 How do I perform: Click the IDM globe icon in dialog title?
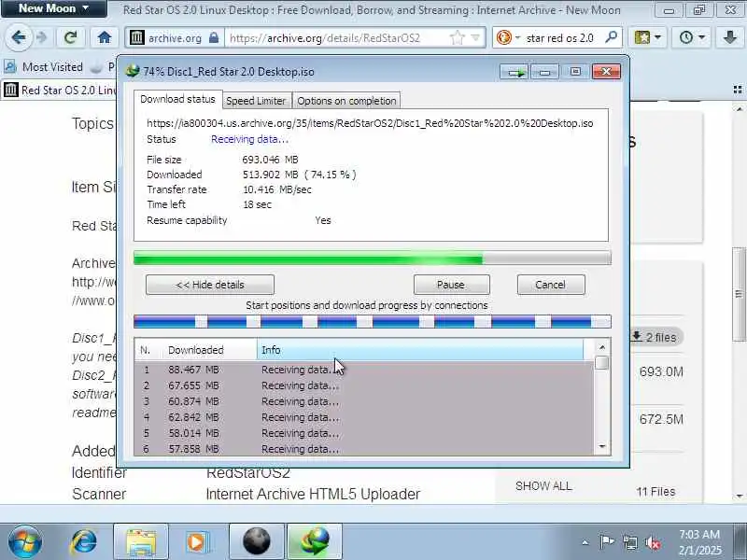(132, 72)
